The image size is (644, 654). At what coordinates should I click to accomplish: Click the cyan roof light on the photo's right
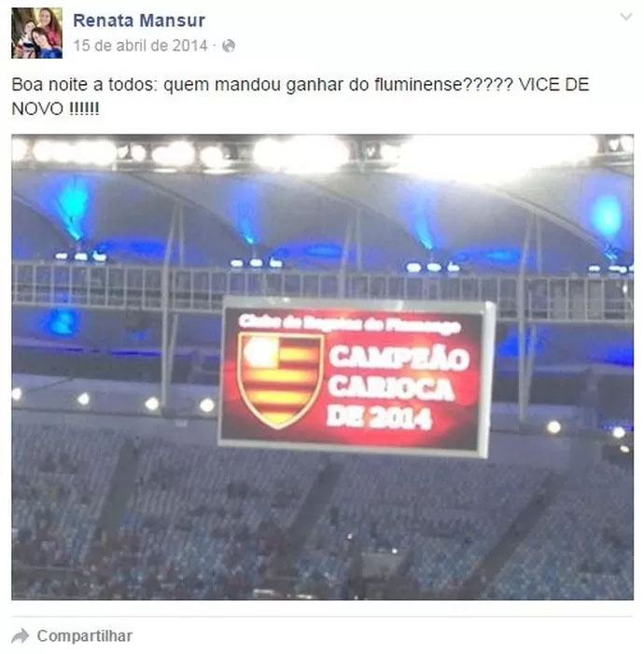point(606,216)
